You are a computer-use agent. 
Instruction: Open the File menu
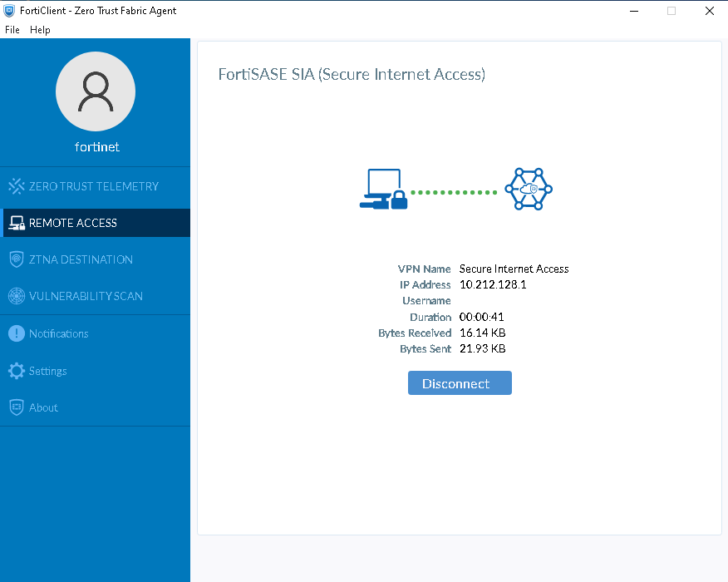pos(12,30)
